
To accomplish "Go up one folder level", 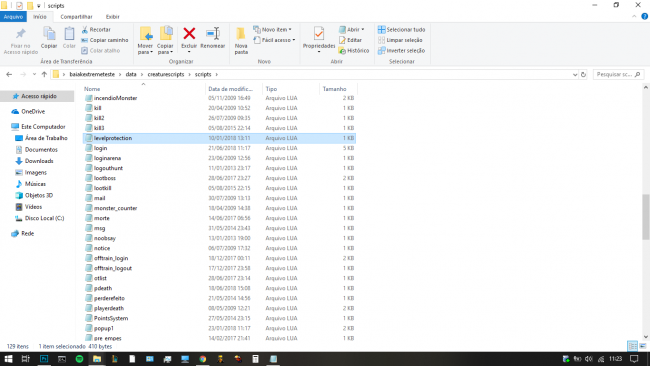I will coord(44,74).
